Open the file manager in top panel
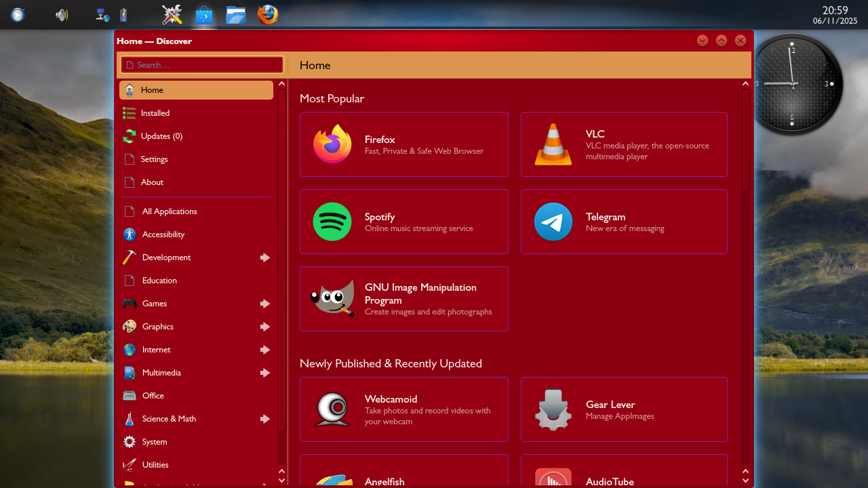This screenshot has height=488, width=868. (236, 14)
